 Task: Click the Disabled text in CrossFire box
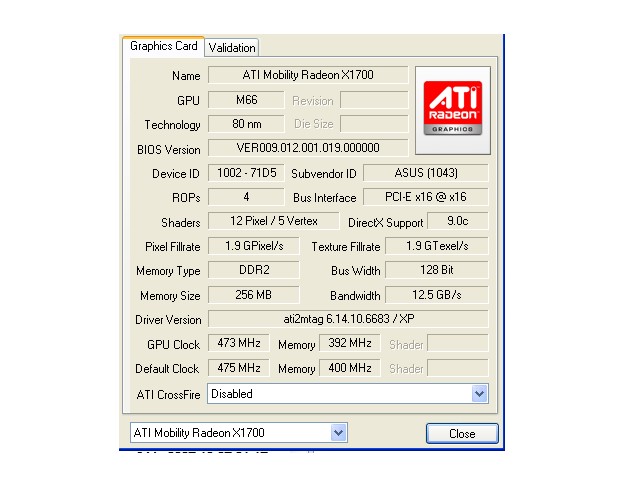(x=232, y=394)
